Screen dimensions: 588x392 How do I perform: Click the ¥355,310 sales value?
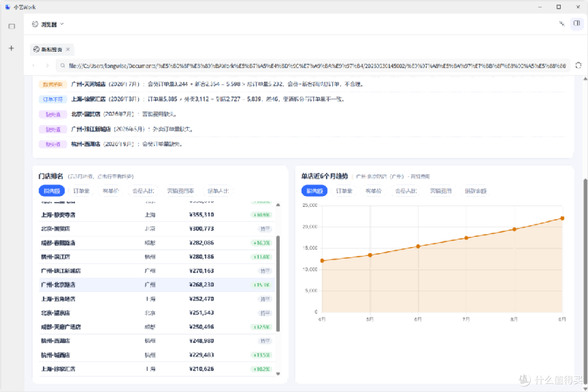tap(202, 215)
